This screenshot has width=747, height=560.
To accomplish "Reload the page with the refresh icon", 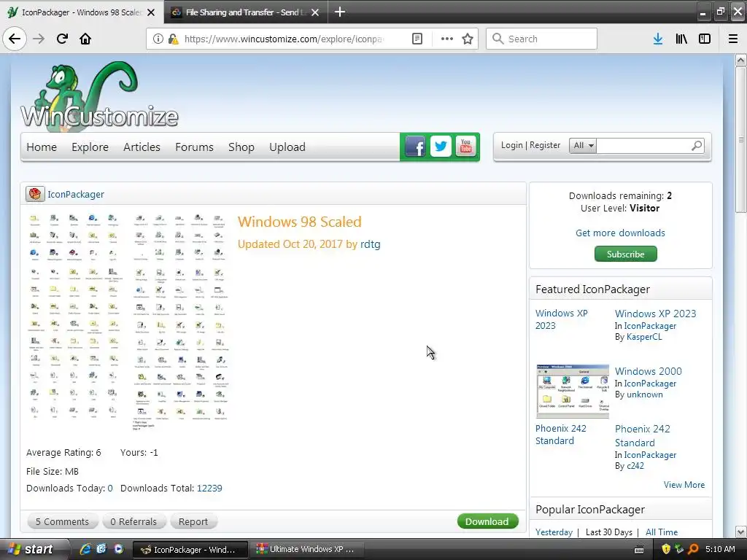I will pos(62,39).
